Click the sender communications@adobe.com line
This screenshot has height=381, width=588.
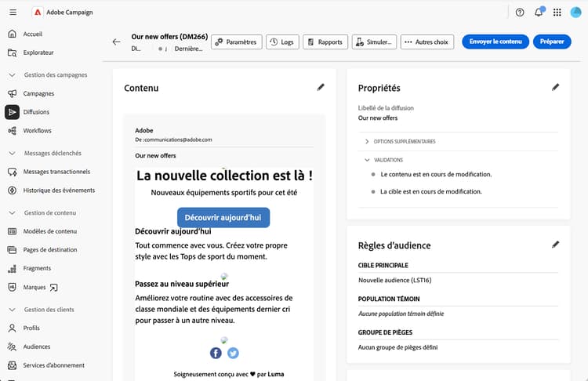(x=173, y=140)
